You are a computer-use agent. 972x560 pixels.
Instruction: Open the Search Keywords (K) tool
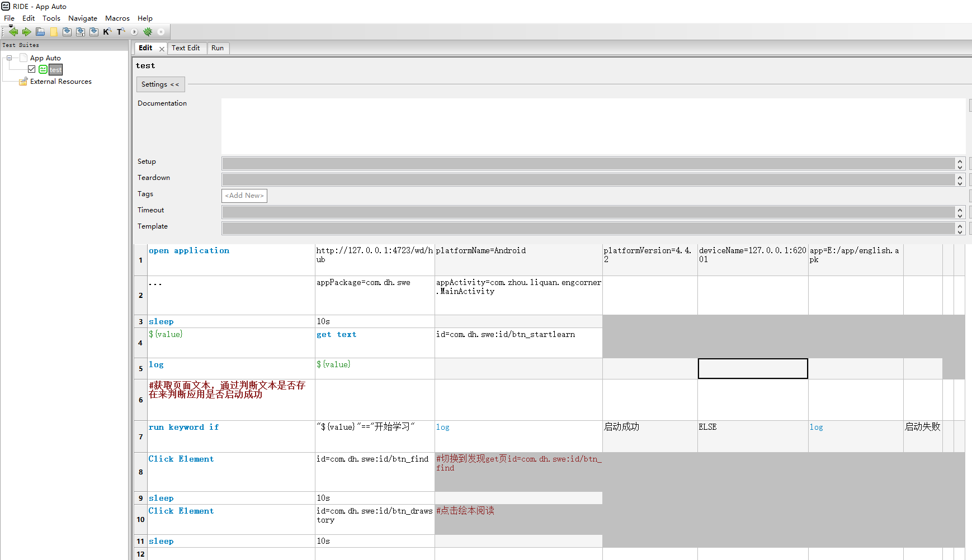pos(107,32)
